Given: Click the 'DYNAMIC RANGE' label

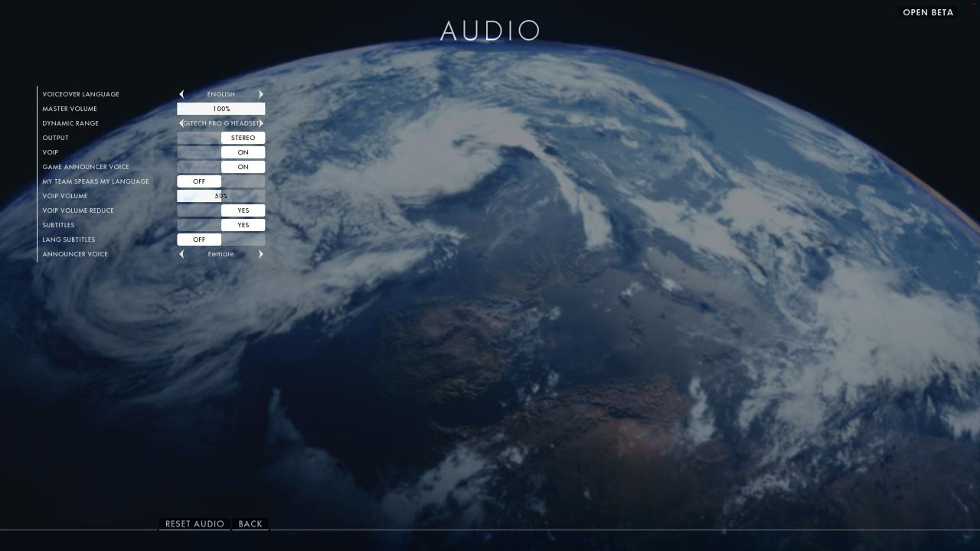Looking at the screenshot, I should click(x=70, y=123).
